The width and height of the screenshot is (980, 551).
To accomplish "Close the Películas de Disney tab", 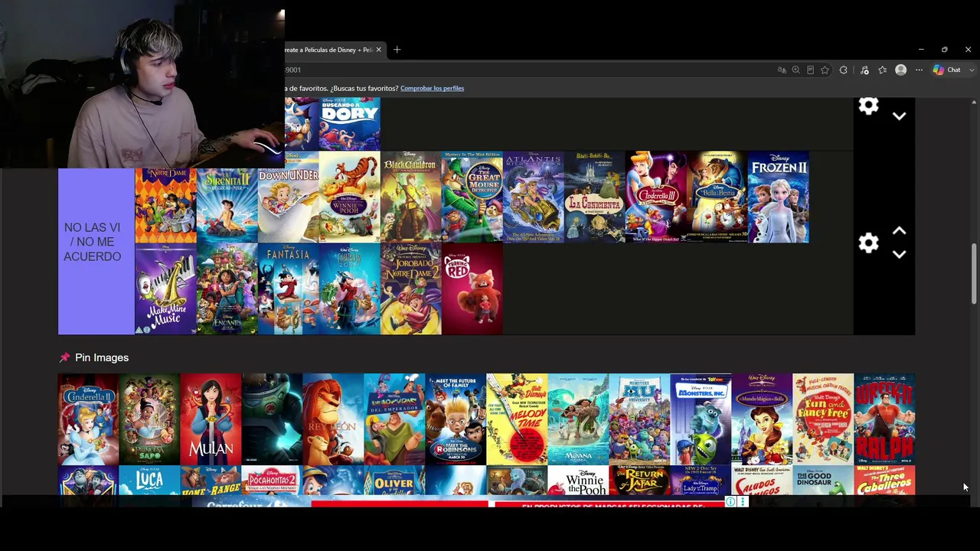I will pos(378,50).
